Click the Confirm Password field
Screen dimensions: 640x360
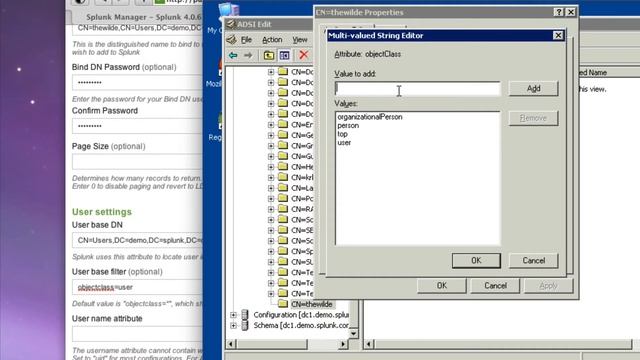[x=138, y=126]
